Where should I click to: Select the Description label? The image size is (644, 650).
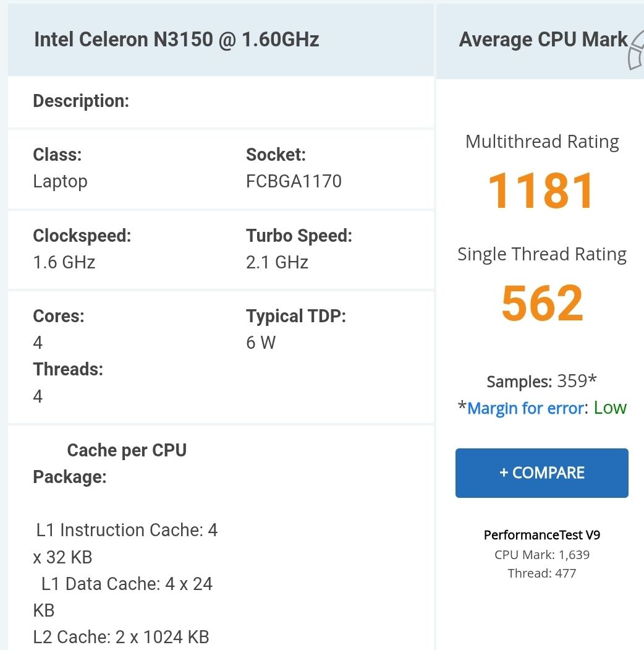pyautogui.click(x=81, y=101)
